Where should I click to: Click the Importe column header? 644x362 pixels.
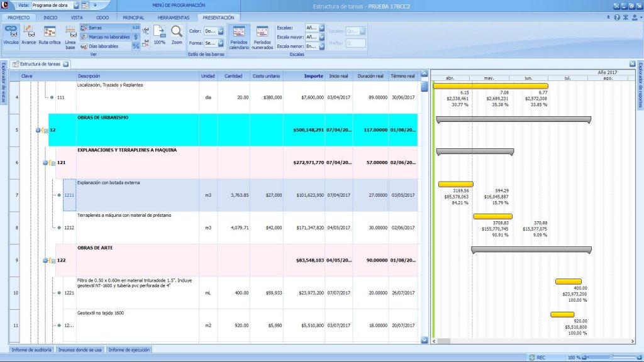pos(313,76)
